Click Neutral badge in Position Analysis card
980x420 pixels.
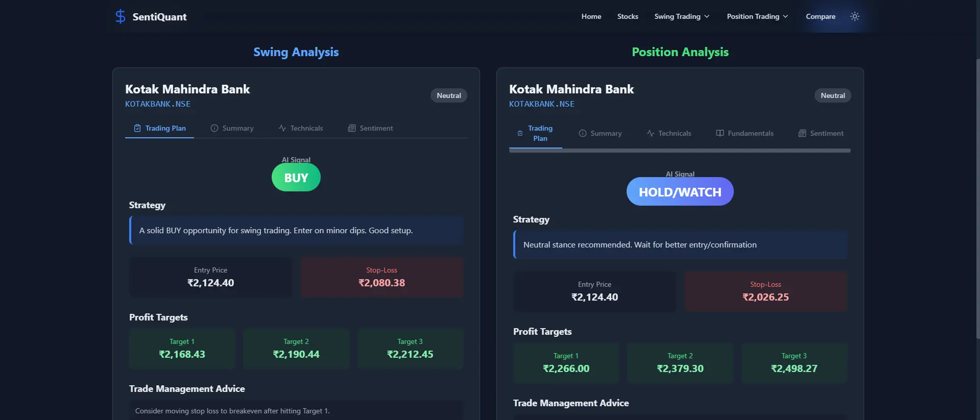[x=833, y=95]
